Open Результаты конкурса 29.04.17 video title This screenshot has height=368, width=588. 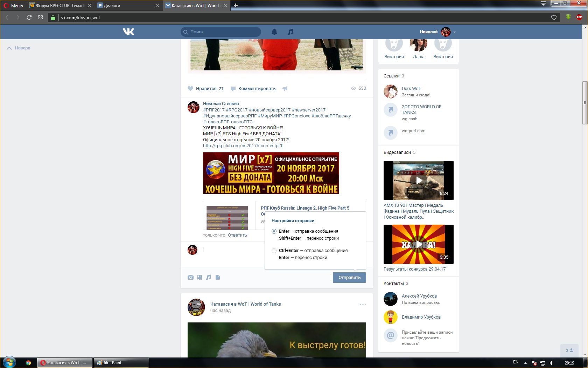[415, 269]
